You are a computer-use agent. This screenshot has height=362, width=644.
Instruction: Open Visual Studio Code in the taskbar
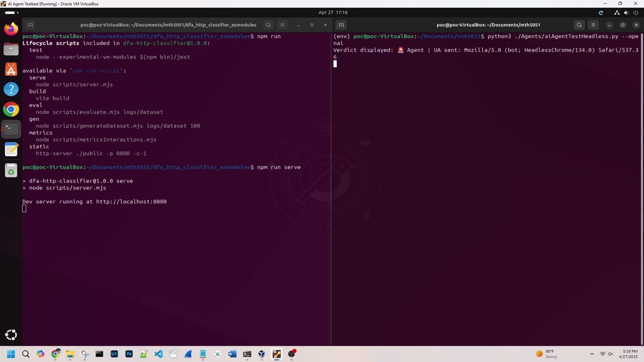click(x=158, y=354)
